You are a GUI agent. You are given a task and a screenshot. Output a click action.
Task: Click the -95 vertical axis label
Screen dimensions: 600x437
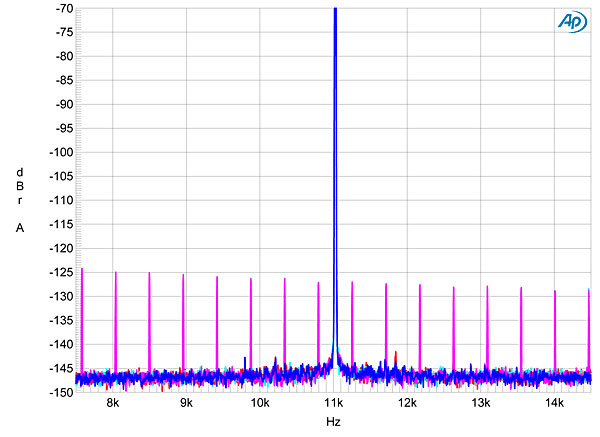[x=64, y=129]
